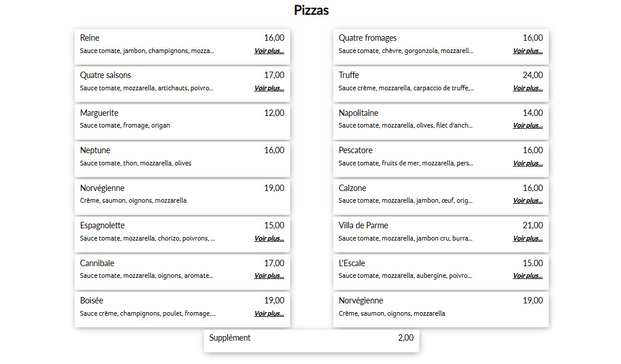
Task: Show full Pescatore ingredients via Voir plus
Action: click(x=528, y=163)
